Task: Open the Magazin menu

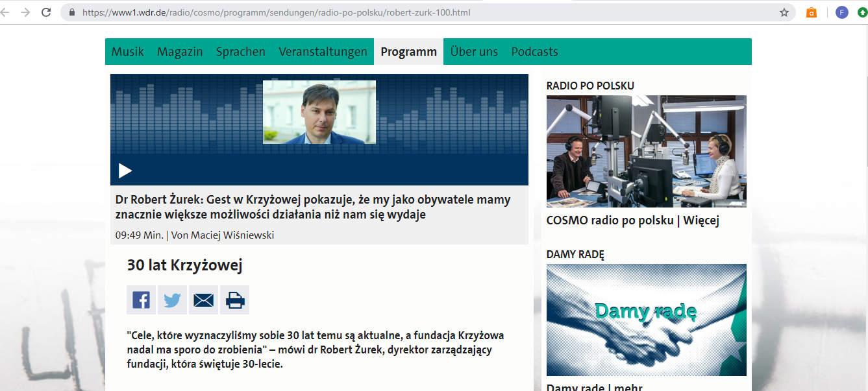Action: (180, 52)
